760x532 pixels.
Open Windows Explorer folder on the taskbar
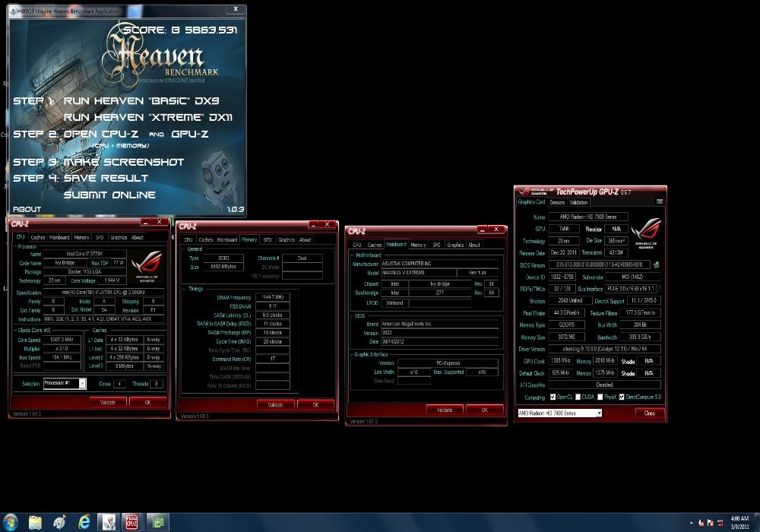click(x=36, y=522)
